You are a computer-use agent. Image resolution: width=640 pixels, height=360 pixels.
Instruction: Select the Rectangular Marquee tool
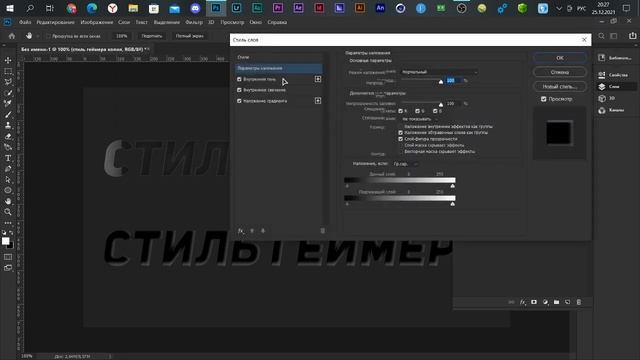click(x=8, y=71)
